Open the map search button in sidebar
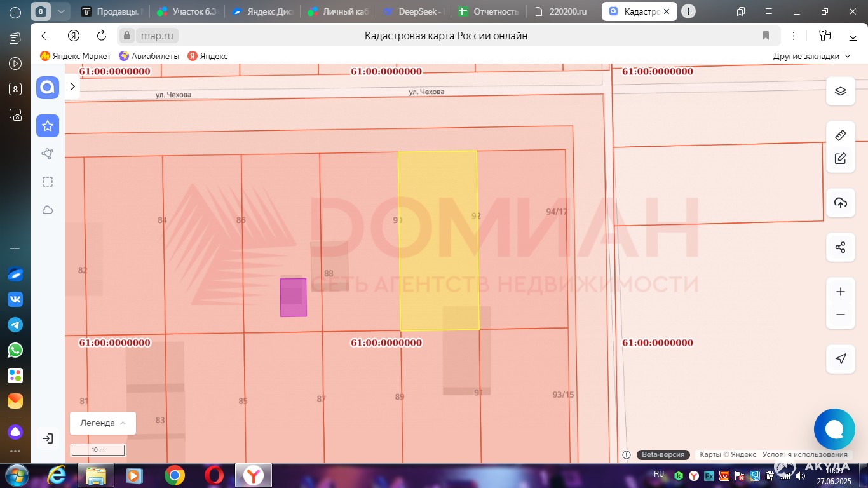Screen dimensions: 868x488 point(48,88)
